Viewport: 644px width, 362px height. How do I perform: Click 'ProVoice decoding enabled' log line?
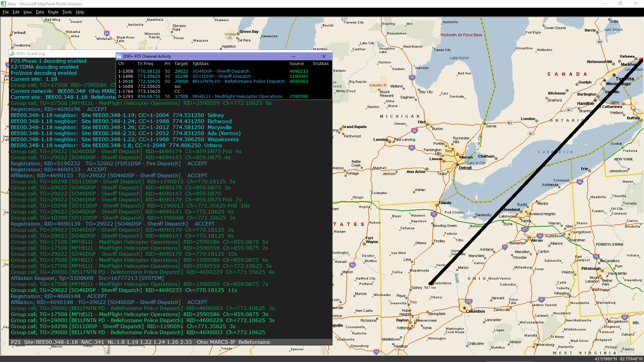click(44, 73)
